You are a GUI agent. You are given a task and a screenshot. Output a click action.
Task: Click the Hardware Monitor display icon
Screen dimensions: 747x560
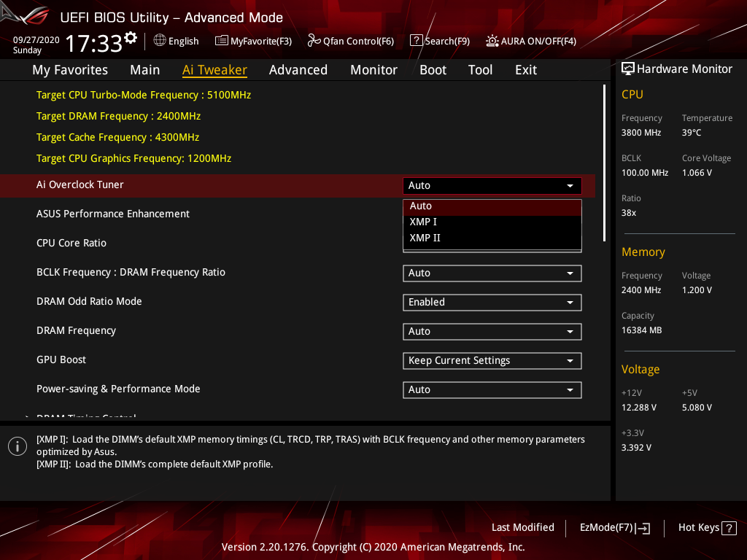[x=628, y=69]
